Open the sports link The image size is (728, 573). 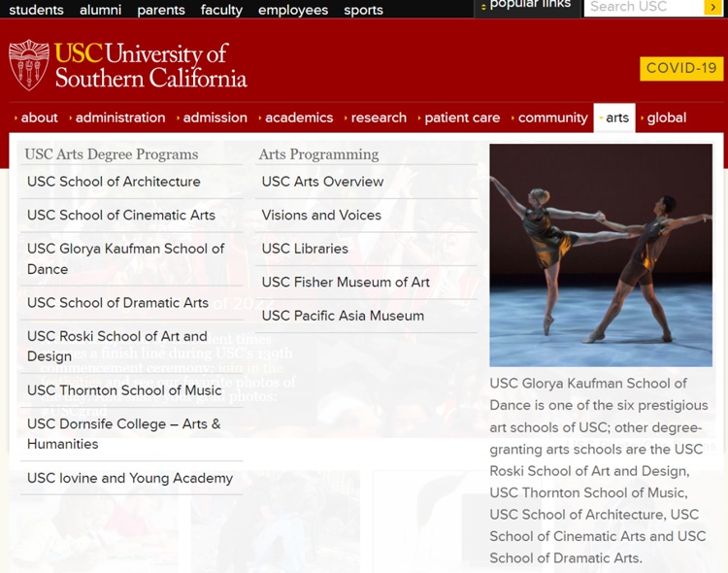364,10
